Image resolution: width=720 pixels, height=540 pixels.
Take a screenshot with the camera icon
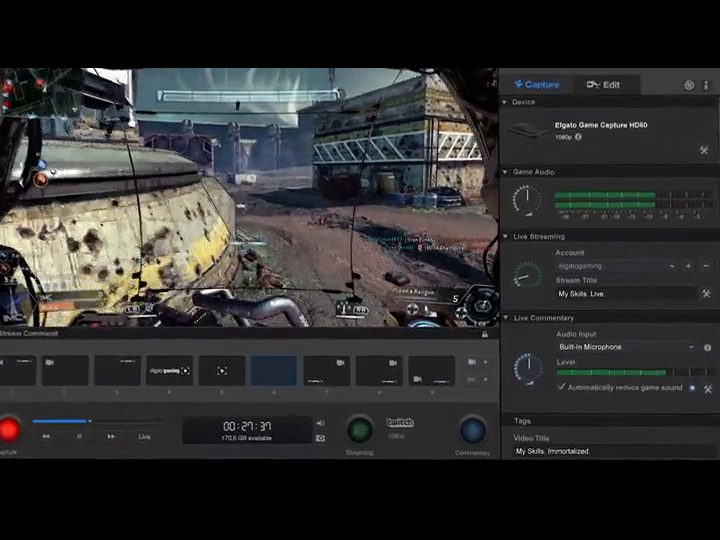pos(320,439)
